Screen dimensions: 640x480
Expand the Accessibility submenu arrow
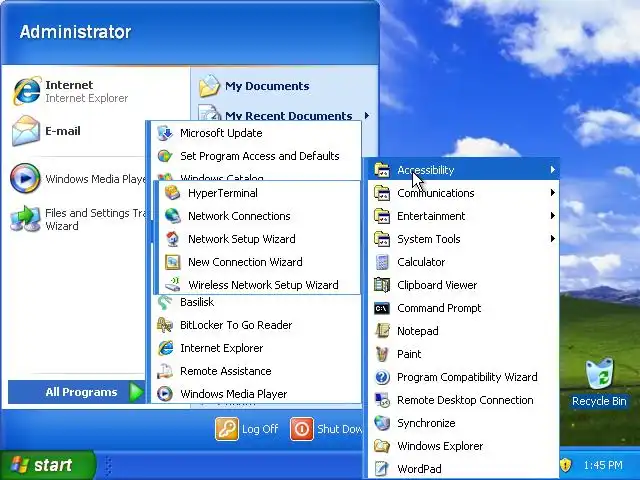[552, 169]
